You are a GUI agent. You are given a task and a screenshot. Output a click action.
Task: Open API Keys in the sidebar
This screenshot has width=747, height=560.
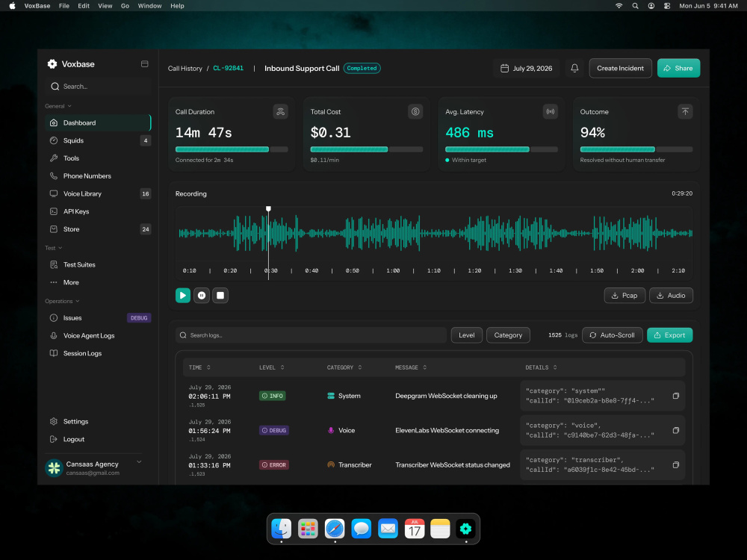[98, 211]
